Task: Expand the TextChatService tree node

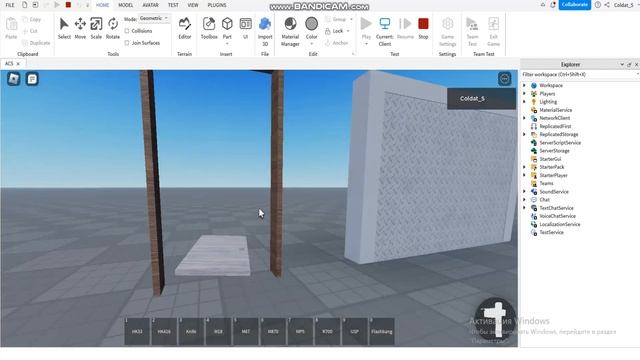Action: coord(524,208)
